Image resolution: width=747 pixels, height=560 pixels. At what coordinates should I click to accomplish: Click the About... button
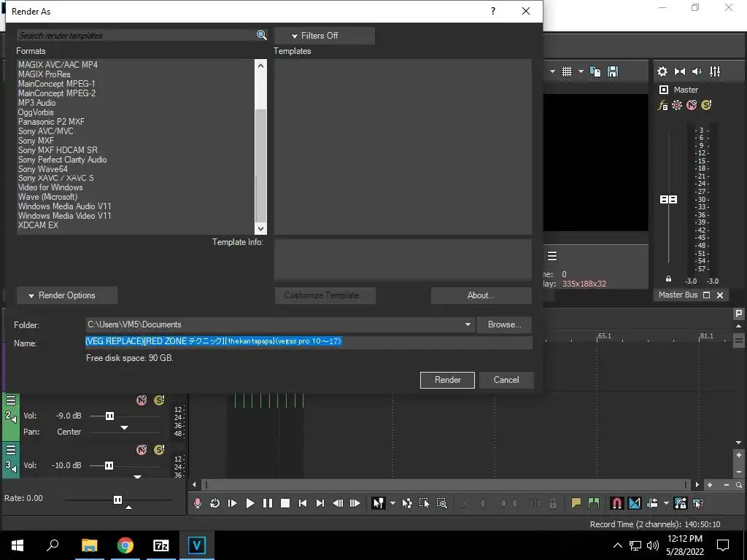point(481,295)
